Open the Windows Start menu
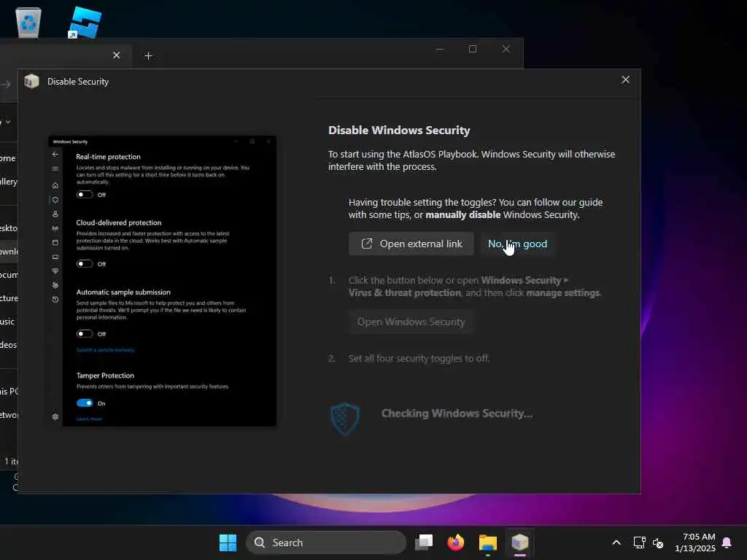Viewport: 747px width, 560px height. pos(228,542)
